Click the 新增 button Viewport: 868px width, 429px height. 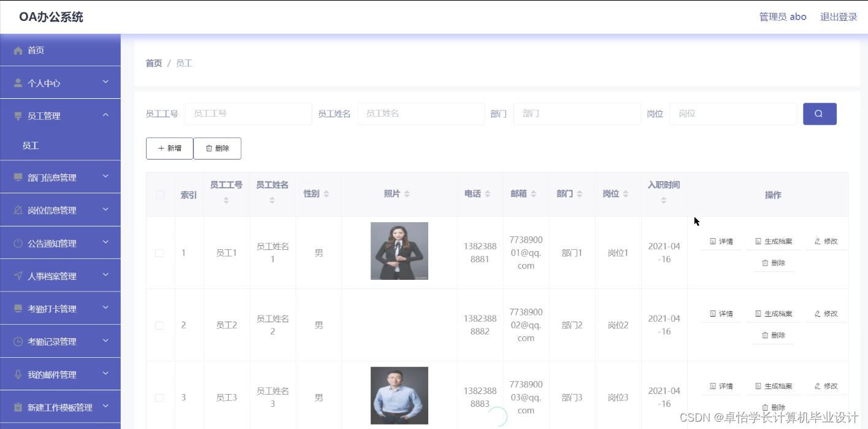(169, 148)
